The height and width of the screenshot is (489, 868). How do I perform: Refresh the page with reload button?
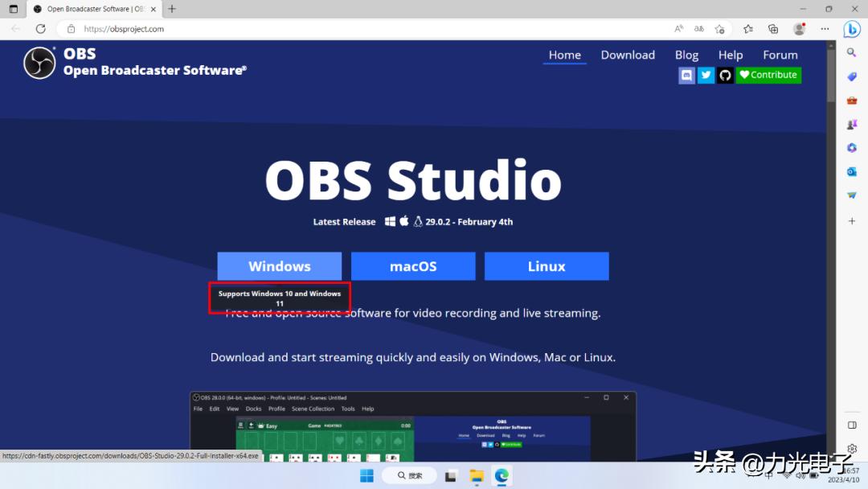41,29
